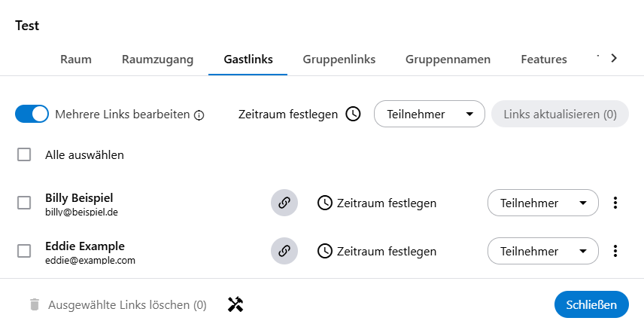Click the info icon next to Mehrere Links bearbeiten
644x327 pixels.
coord(199,115)
